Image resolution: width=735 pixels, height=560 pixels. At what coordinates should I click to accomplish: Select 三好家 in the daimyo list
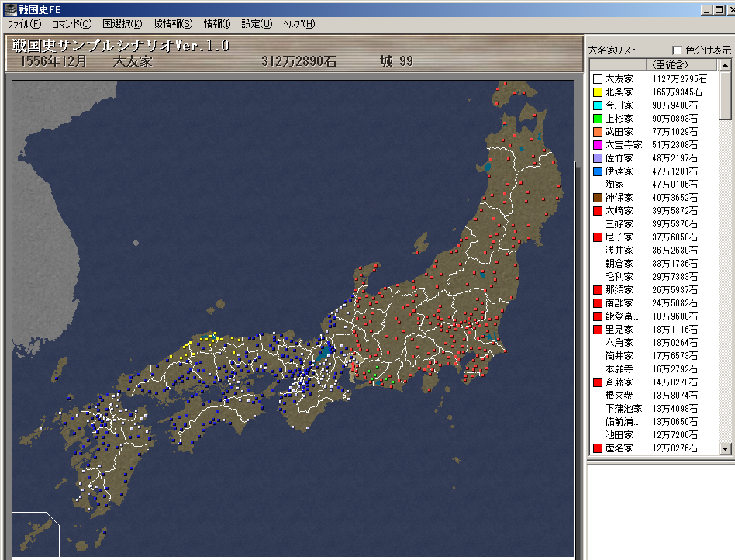click(x=619, y=224)
